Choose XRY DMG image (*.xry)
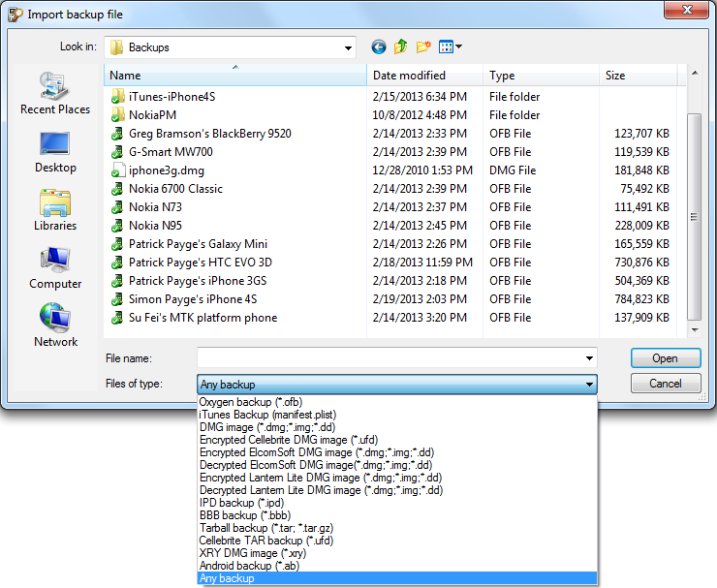This screenshot has width=717, height=588. pos(397,553)
